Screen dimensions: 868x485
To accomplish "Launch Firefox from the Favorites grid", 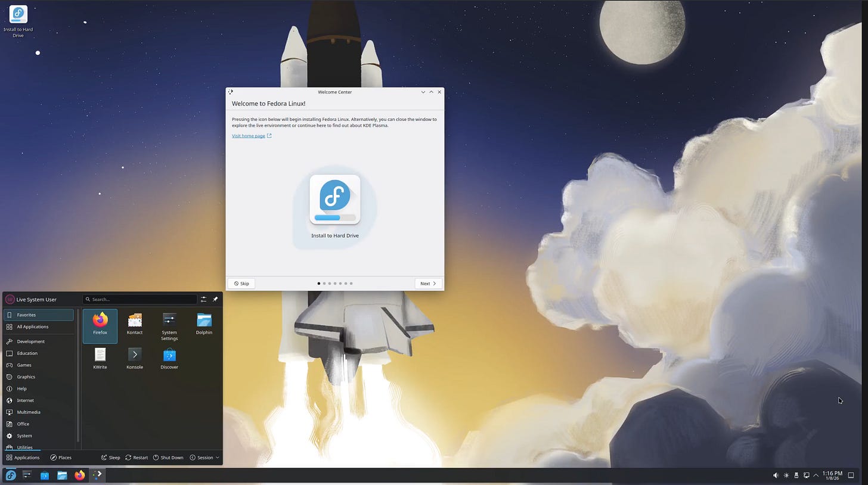I will (100, 325).
